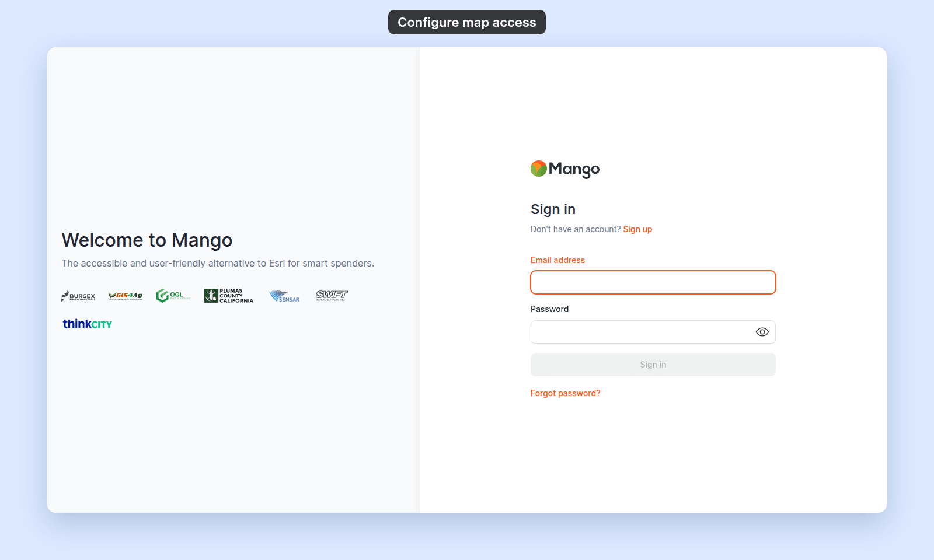
Task: Toggle password visibility eye icon
Action: click(762, 332)
